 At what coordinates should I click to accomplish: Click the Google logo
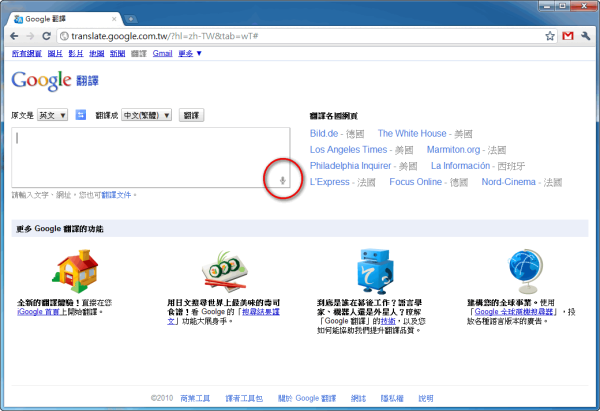coord(41,80)
